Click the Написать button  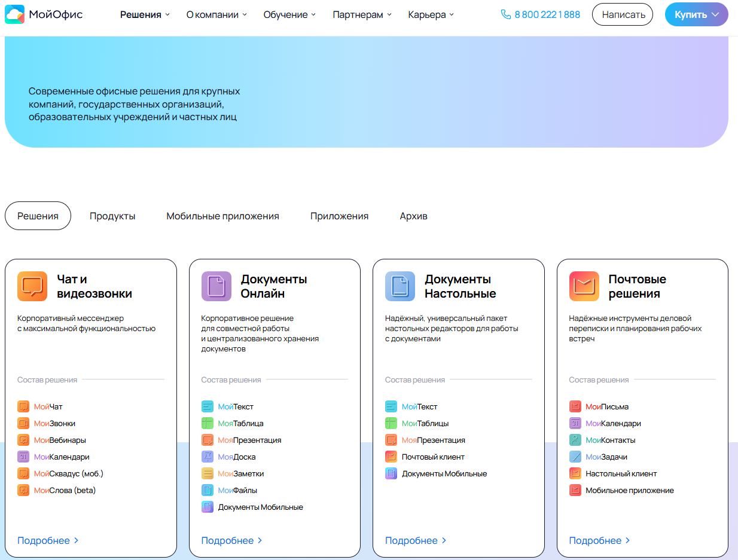tap(623, 14)
